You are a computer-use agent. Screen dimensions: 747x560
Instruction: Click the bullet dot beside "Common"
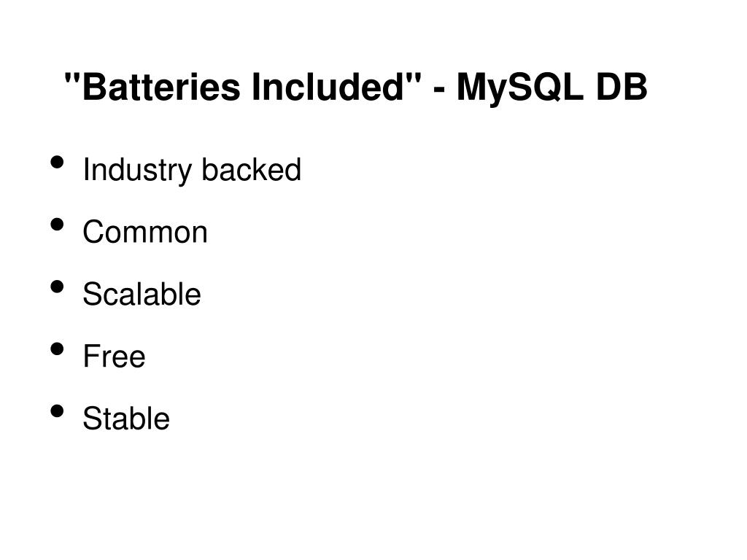coord(57,225)
